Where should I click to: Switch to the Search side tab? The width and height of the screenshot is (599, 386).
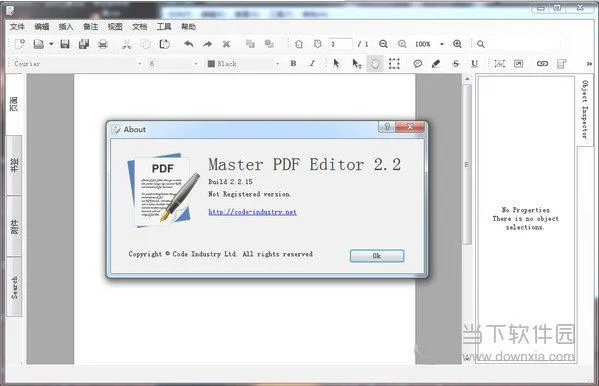coord(14,287)
